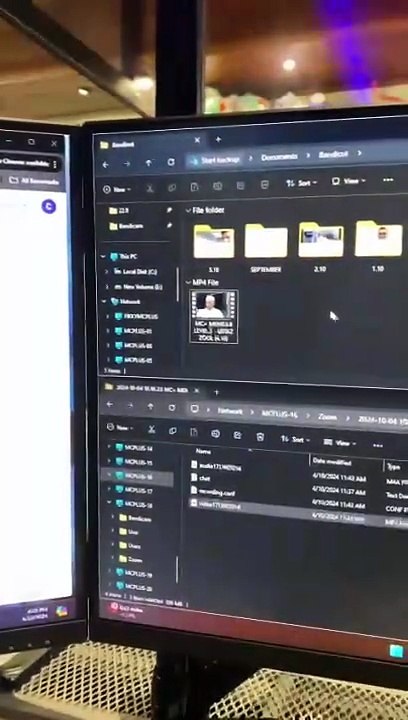Screen dimensions: 408x720
Task: Open See more menu in lower Explorer window
Action: pyautogui.click(x=378, y=445)
